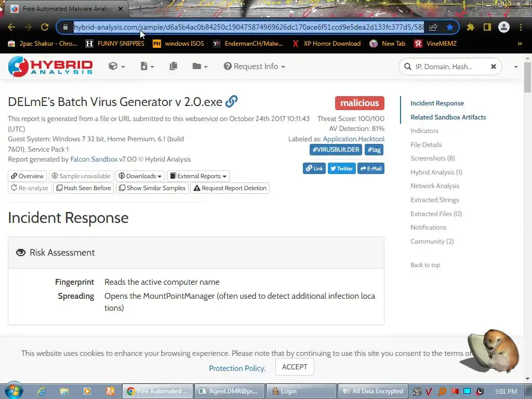Switch to the Login taskbar window

pyautogui.click(x=301, y=391)
